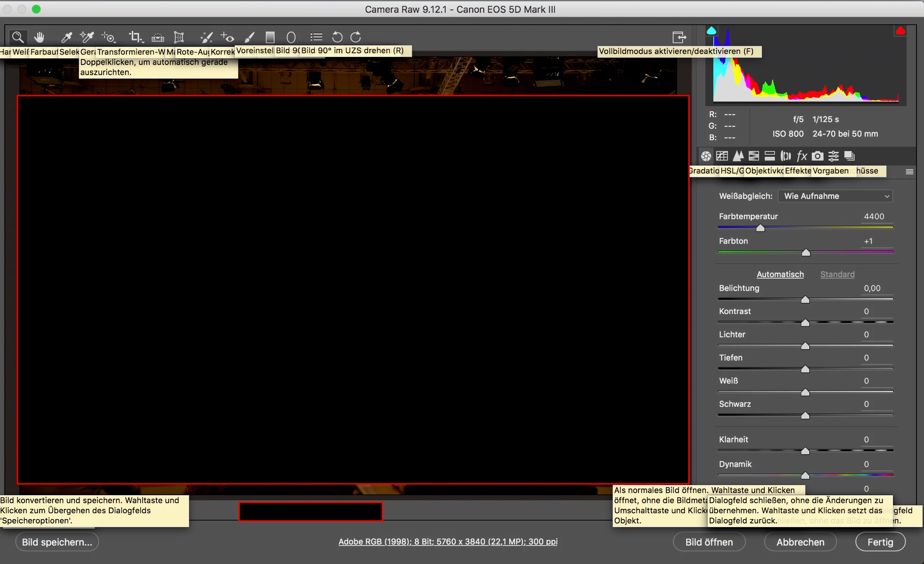This screenshot has width=924, height=564.
Task: Switch to the Tone Curve tab
Action: (722, 156)
